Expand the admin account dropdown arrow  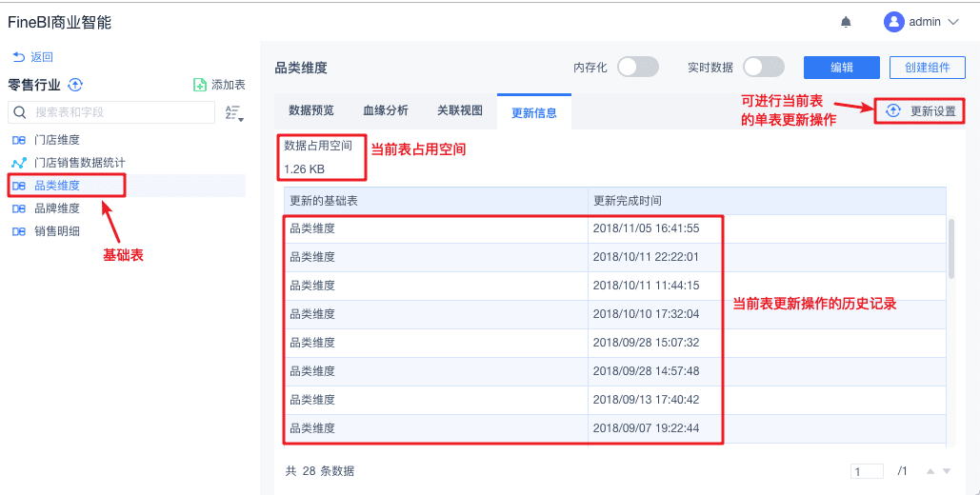(x=952, y=22)
